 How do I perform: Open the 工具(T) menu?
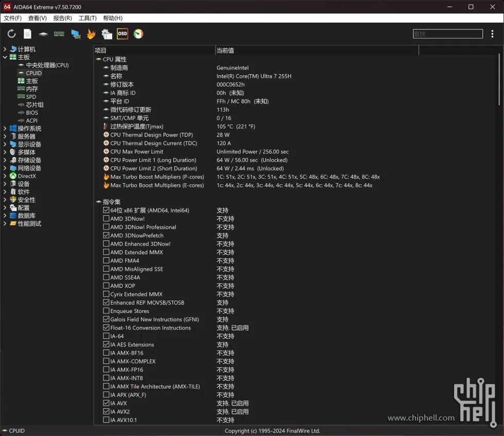click(87, 18)
